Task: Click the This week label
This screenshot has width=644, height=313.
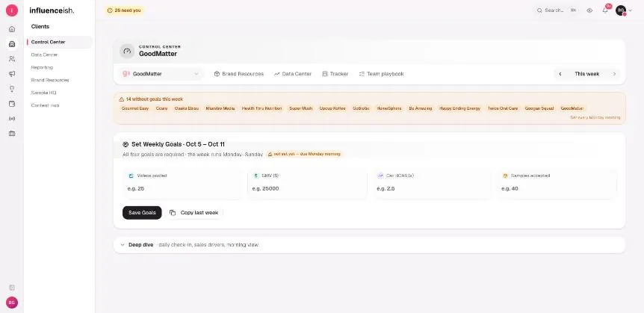Action: point(587,74)
